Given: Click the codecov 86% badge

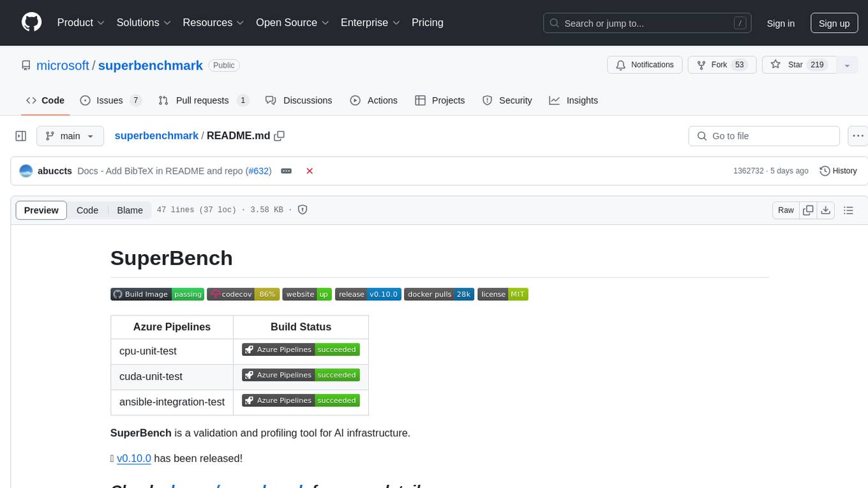Looking at the screenshot, I should (x=243, y=294).
